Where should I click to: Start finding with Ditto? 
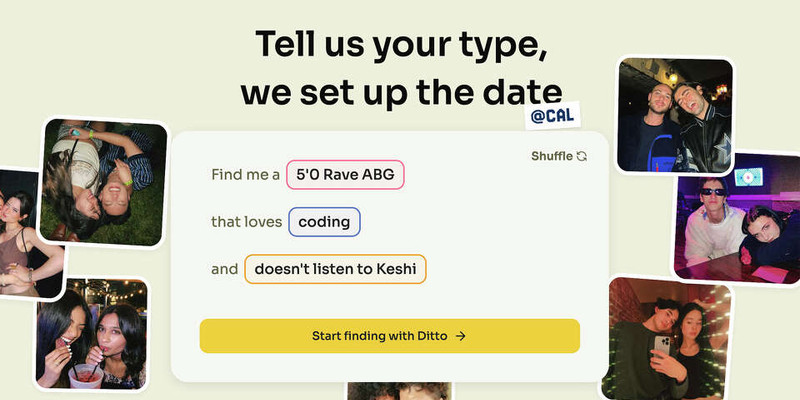coord(390,336)
